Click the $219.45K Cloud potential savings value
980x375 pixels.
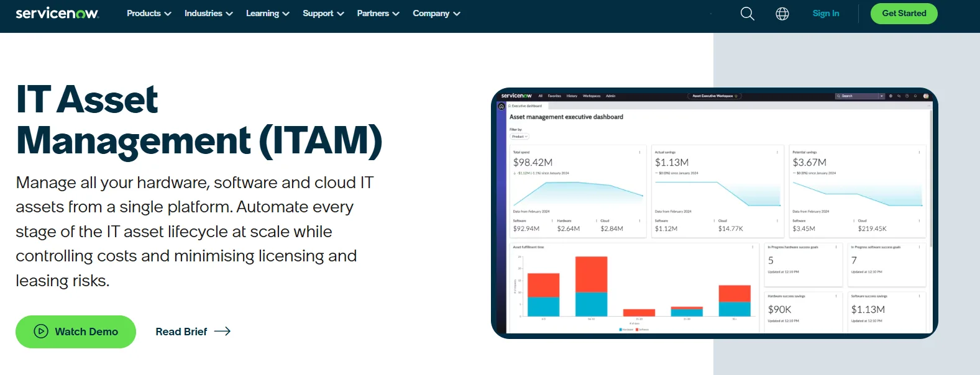pyautogui.click(x=872, y=228)
